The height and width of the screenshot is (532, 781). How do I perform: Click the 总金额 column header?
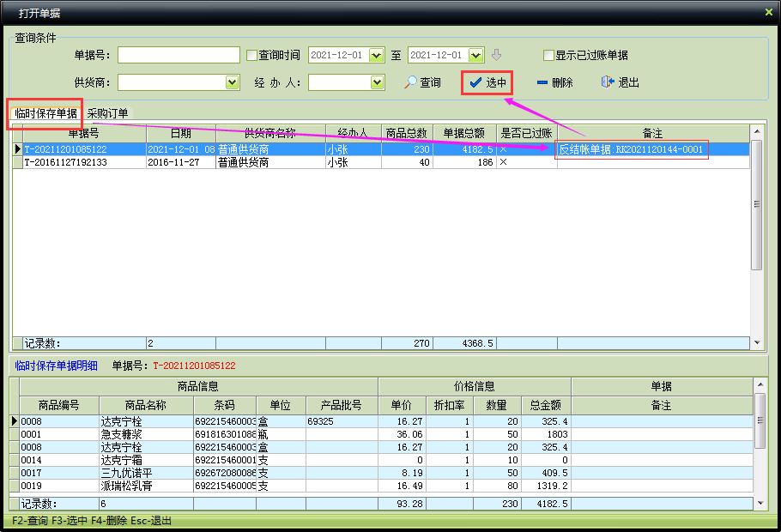[546, 405]
